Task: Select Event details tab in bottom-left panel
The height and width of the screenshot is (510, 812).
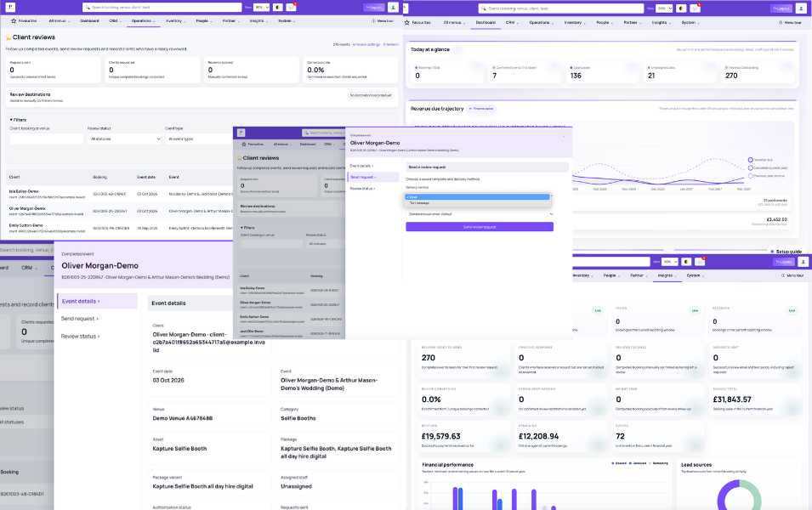Action: coord(97,302)
